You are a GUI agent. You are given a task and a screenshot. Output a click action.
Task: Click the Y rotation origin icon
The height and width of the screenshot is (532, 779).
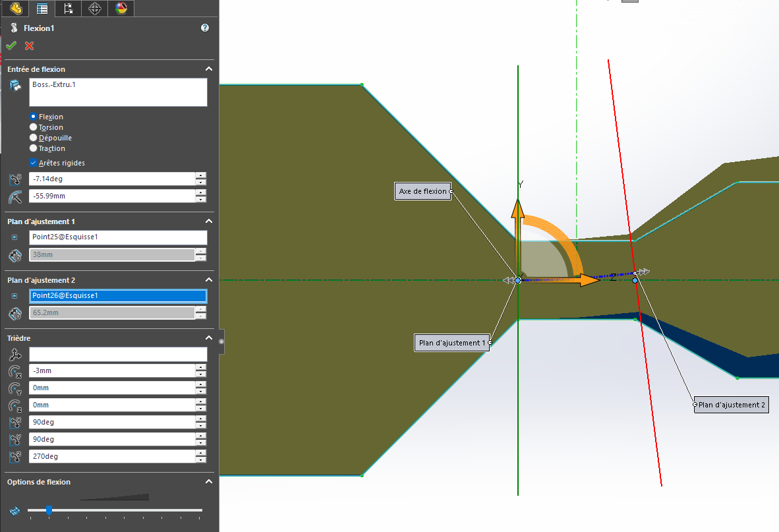pyautogui.click(x=15, y=388)
